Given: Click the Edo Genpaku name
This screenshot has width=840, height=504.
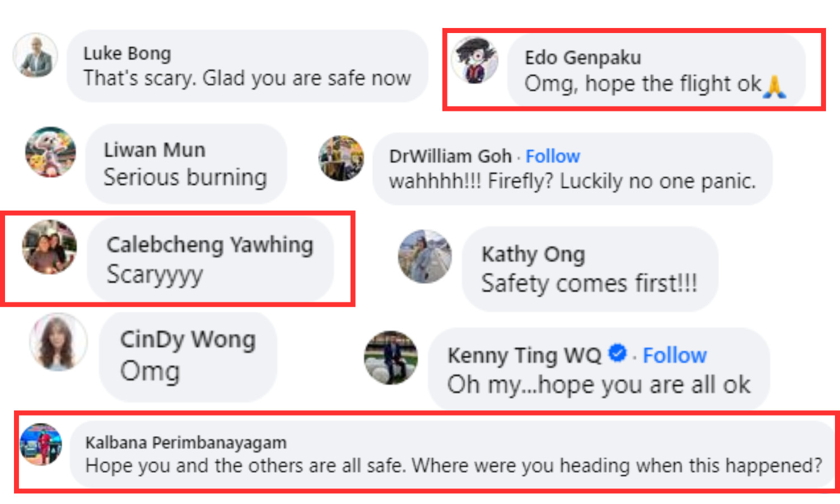Looking at the screenshot, I should click(583, 57).
